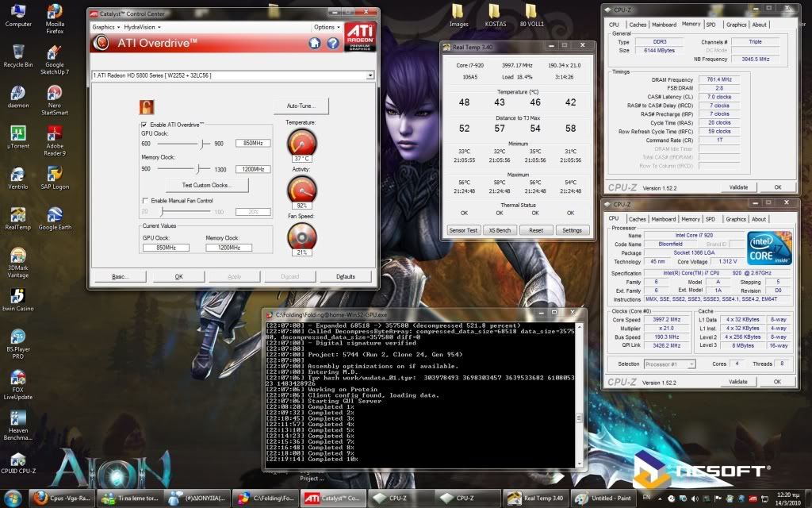Run Sensor Test in Real Temp

463,229
